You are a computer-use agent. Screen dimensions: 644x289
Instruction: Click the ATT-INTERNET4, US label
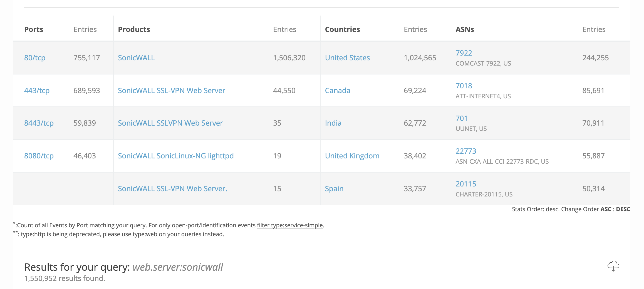tap(483, 96)
